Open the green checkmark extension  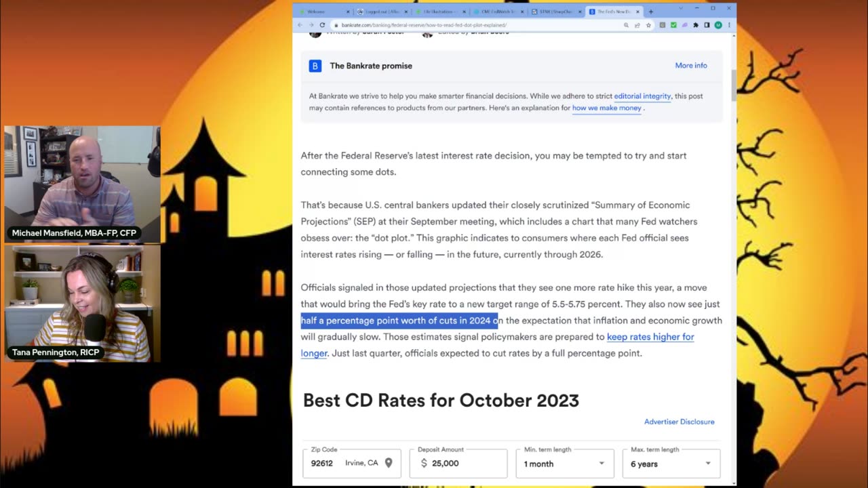[x=673, y=25]
